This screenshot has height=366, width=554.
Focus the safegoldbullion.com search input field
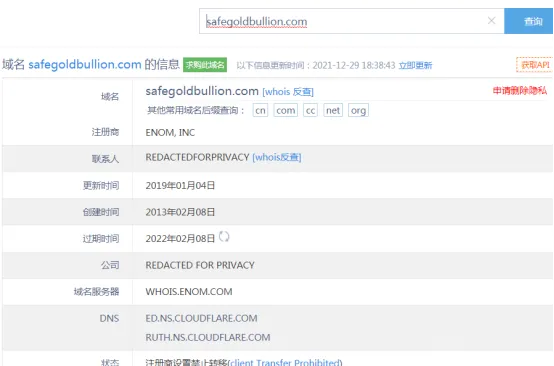coord(352,21)
